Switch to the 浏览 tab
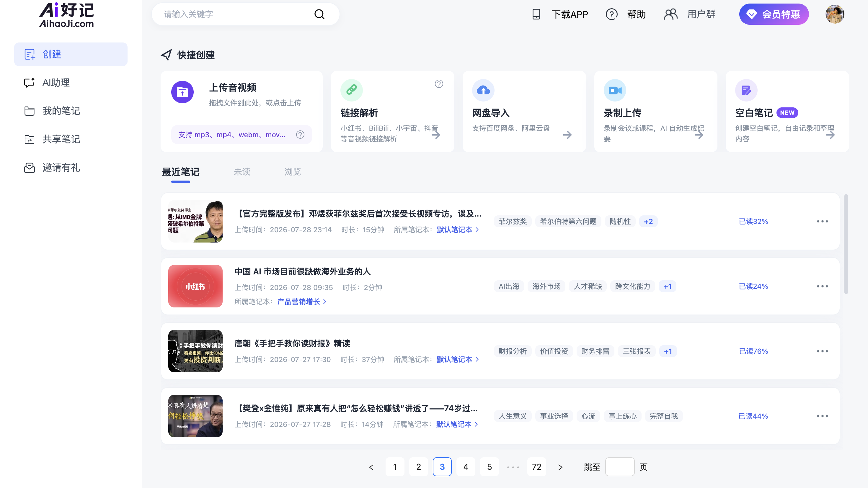The image size is (868, 488). [293, 172]
